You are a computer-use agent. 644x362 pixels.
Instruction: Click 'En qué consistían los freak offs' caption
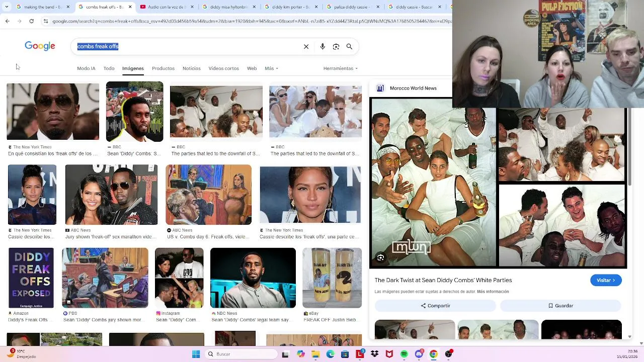(53, 153)
